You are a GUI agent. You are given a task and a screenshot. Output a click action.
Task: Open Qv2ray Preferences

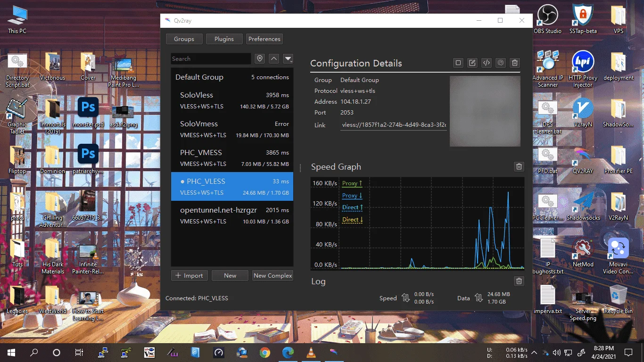point(264,39)
